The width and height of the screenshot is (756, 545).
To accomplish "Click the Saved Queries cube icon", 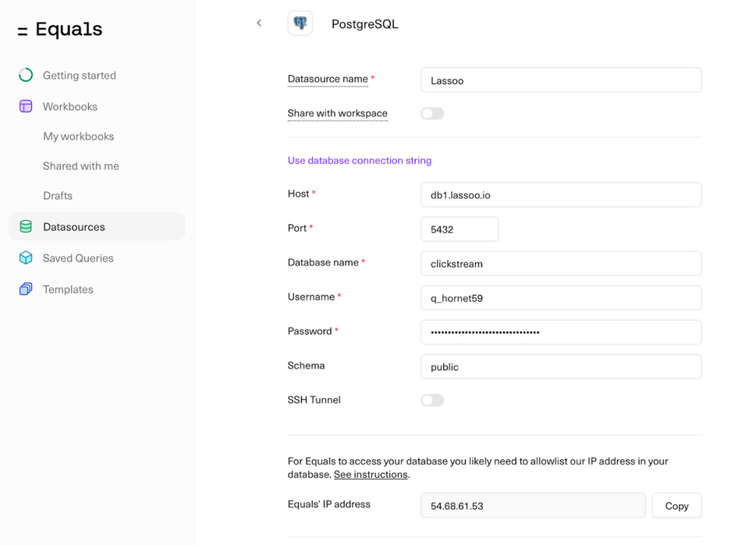I will 26,258.
